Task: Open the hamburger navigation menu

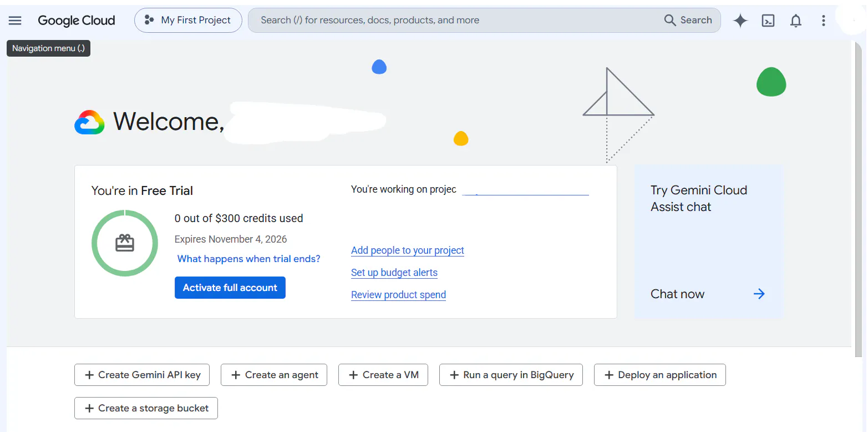Action: [x=15, y=21]
